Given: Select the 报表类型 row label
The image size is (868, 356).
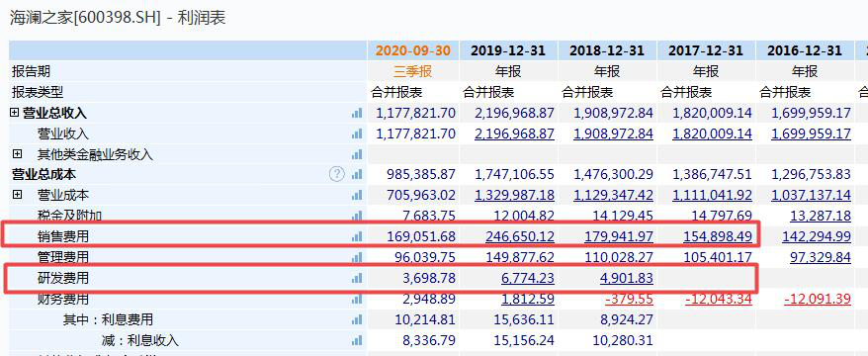Looking at the screenshot, I should 38,92.
